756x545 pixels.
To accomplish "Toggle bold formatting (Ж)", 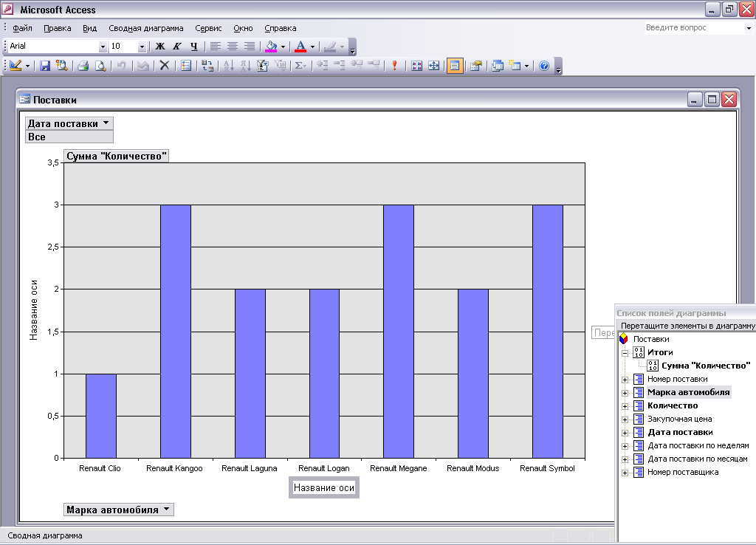I will [160, 47].
